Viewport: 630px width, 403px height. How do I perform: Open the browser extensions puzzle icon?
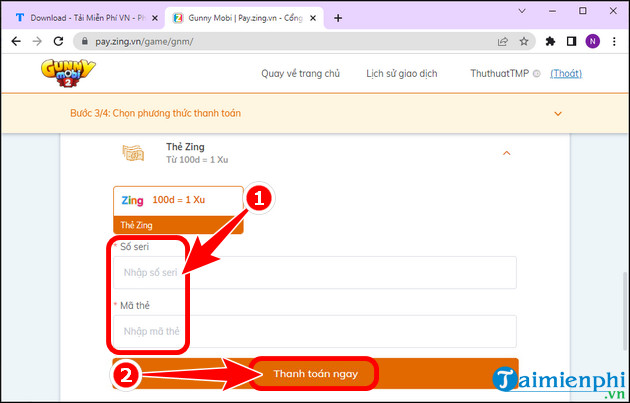tap(550, 41)
